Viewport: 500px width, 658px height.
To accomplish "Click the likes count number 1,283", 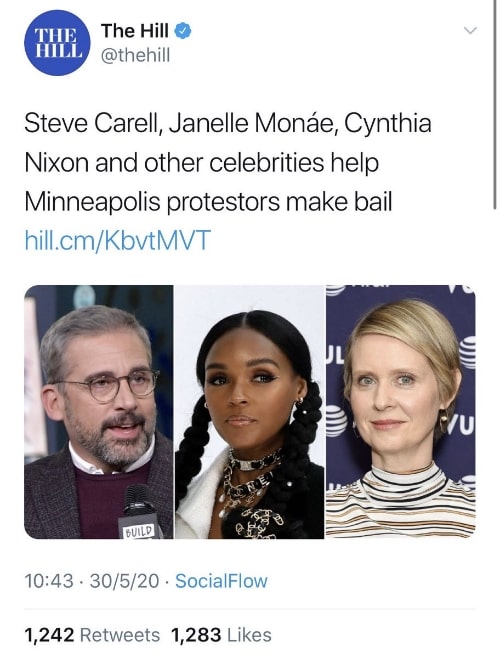I will tap(196, 635).
